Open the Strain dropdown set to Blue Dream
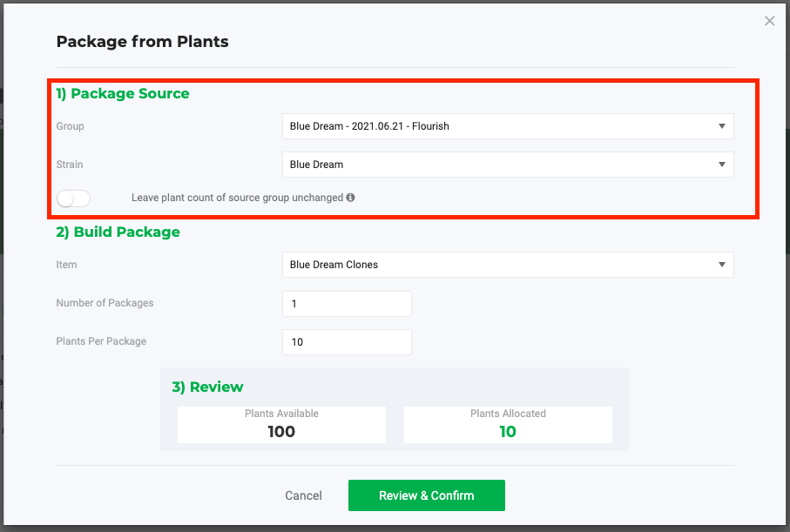 (508, 165)
